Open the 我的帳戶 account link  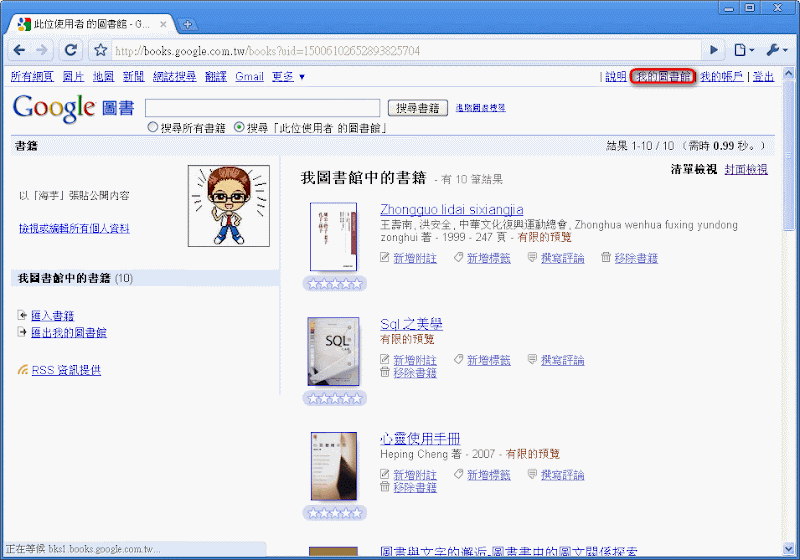[721, 77]
